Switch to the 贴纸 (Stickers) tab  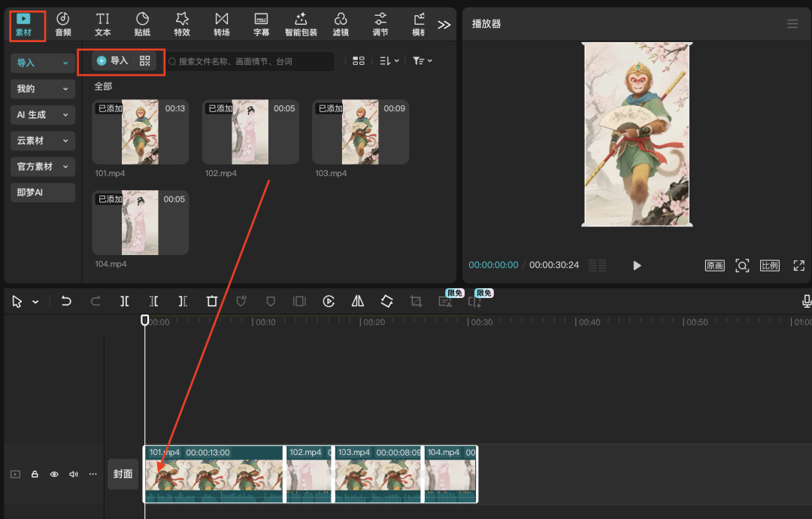click(x=142, y=24)
